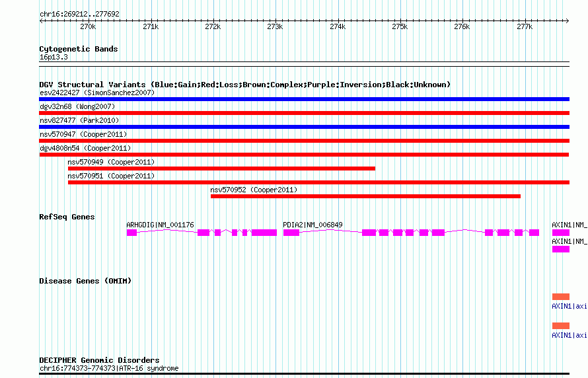The image size is (588, 378).
Task: Click the nsv570952 (Cooper2011) red bar
Action: 365,196
